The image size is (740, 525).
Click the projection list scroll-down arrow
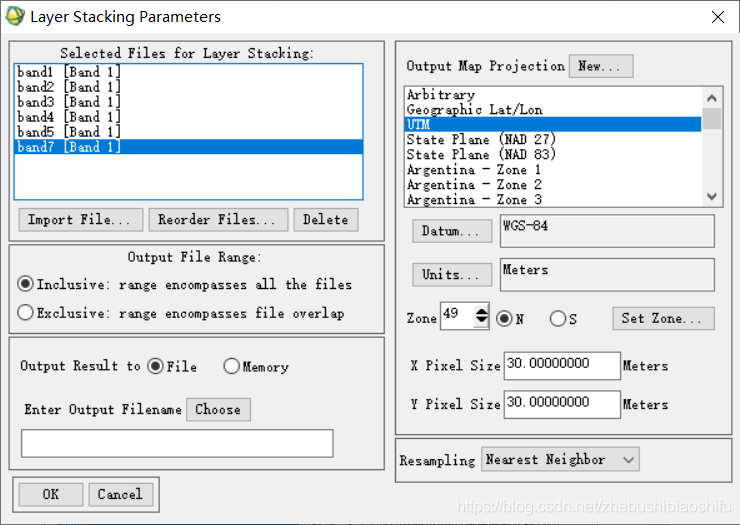712,196
